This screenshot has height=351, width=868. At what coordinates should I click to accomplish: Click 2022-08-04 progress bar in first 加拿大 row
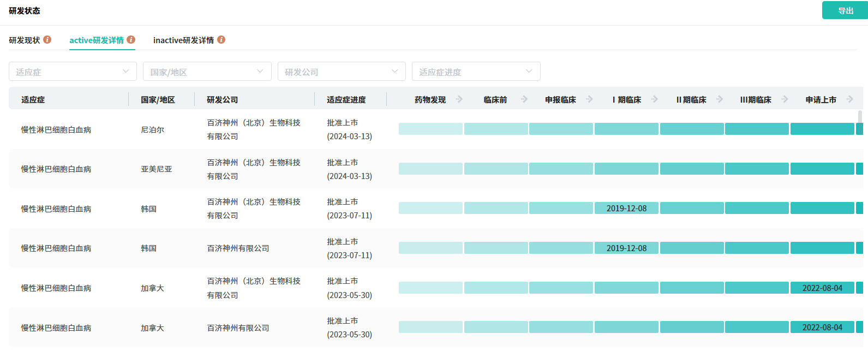(822, 288)
